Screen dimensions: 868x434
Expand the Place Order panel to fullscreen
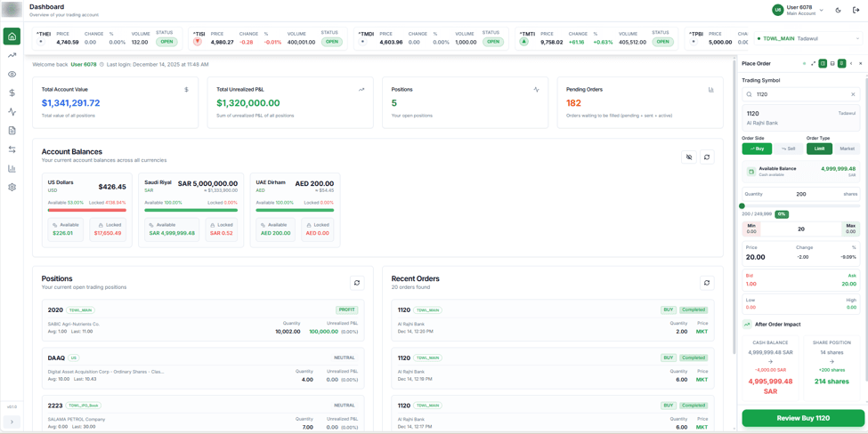click(813, 63)
